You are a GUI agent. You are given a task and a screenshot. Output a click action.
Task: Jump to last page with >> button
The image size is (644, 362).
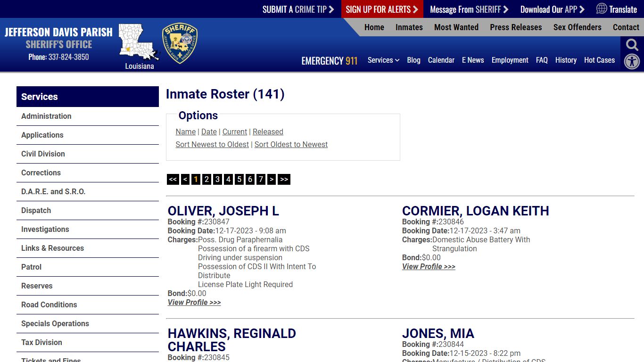[x=284, y=179]
